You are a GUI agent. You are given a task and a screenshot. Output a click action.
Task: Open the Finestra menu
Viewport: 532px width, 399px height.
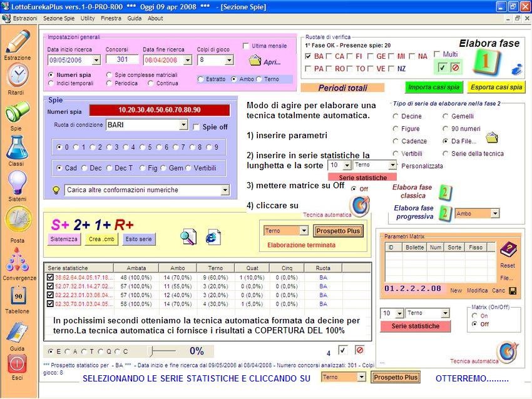tap(111, 18)
